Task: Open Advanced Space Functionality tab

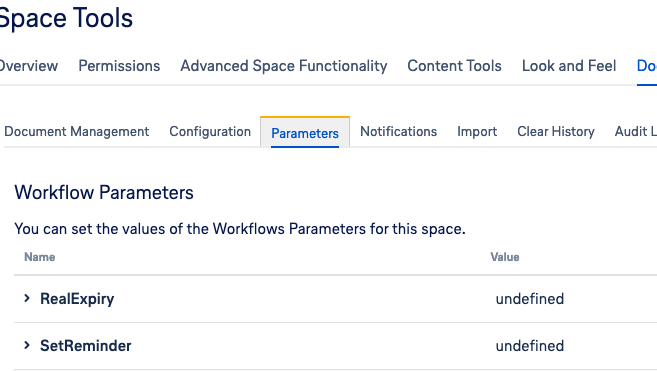Action: pos(284,66)
